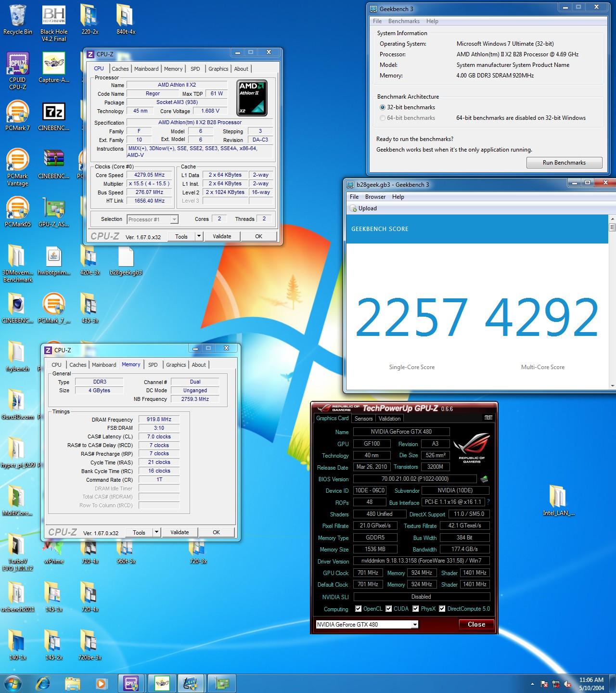Open the MultiCore folder icon

tap(18, 501)
